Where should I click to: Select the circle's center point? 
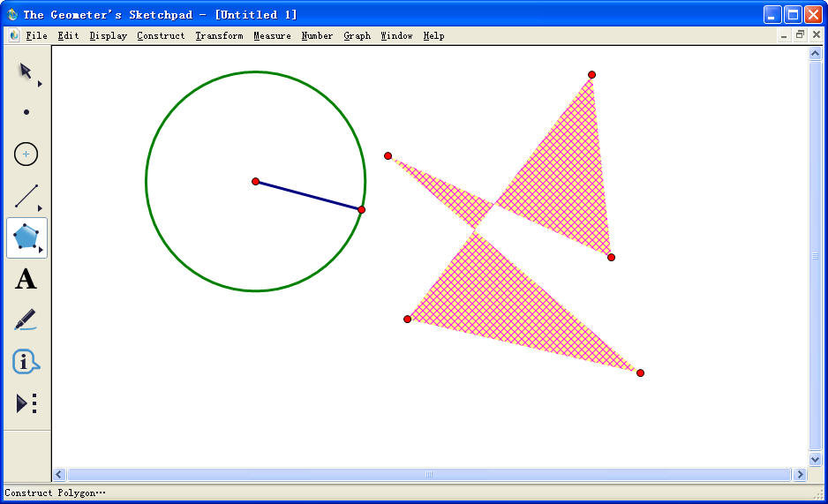(x=256, y=182)
